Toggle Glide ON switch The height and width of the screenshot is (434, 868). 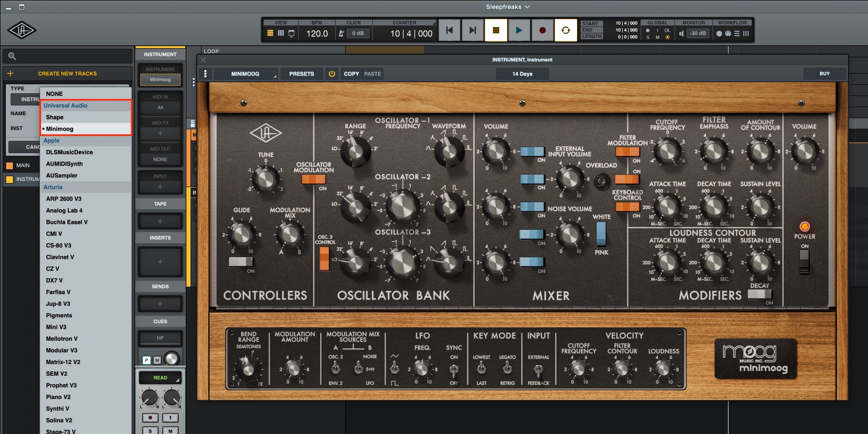[x=241, y=262]
